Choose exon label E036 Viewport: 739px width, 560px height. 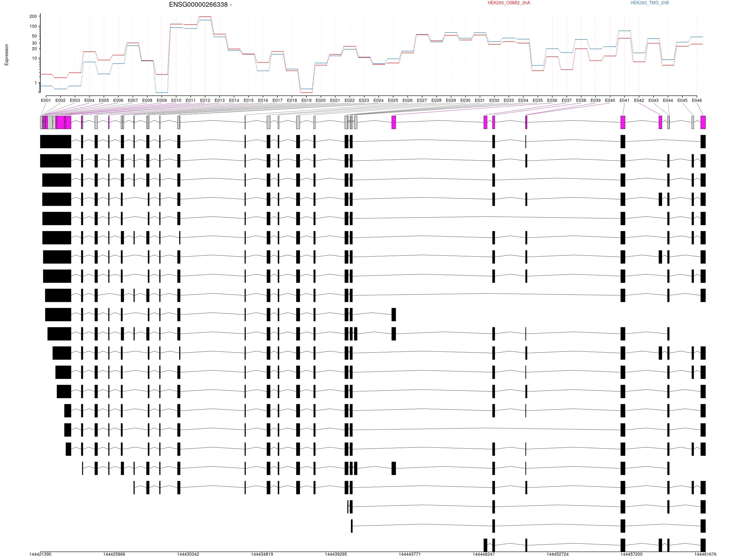pyautogui.click(x=552, y=100)
